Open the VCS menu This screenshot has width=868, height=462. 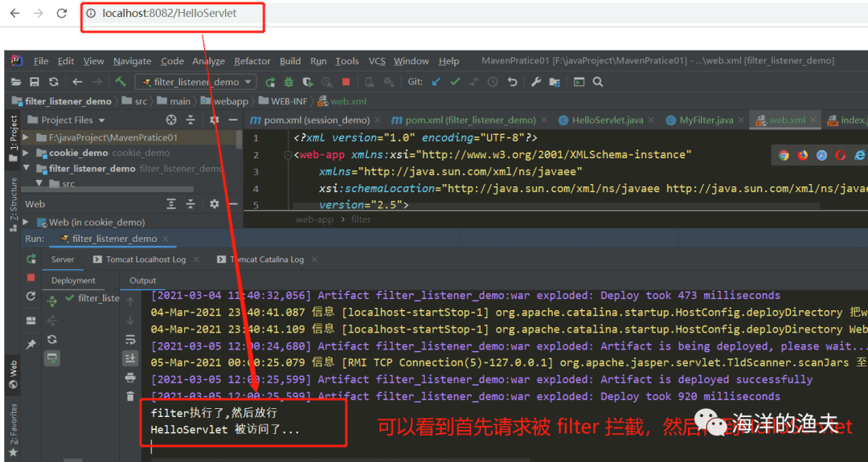click(x=376, y=61)
